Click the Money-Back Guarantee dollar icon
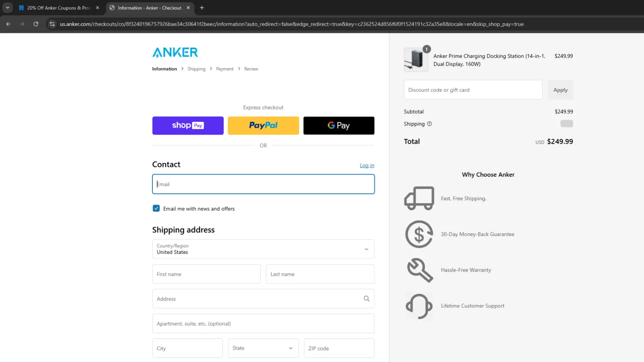The width and height of the screenshot is (644, 362). pyautogui.click(x=419, y=234)
